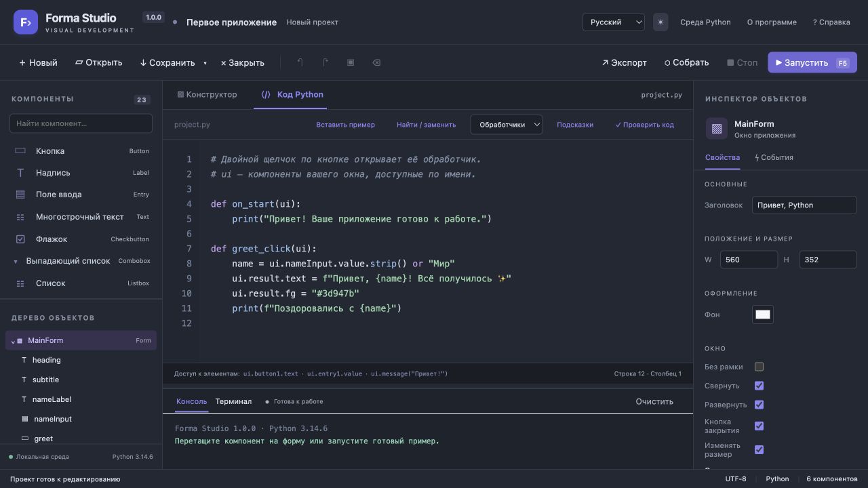This screenshot has width=868, height=488.
Task: Toggle the Без рамки checkbox
Action: pyautogui.click(x=759, y=367)
